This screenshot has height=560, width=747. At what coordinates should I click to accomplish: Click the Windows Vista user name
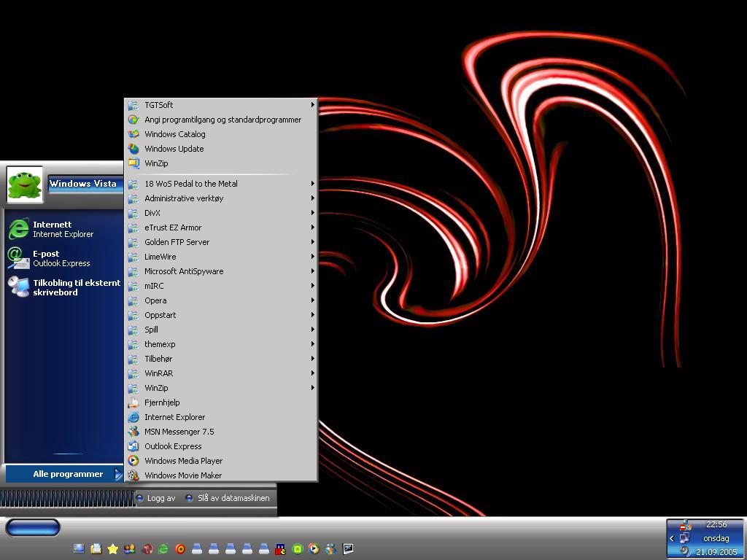tap(83, 184)
